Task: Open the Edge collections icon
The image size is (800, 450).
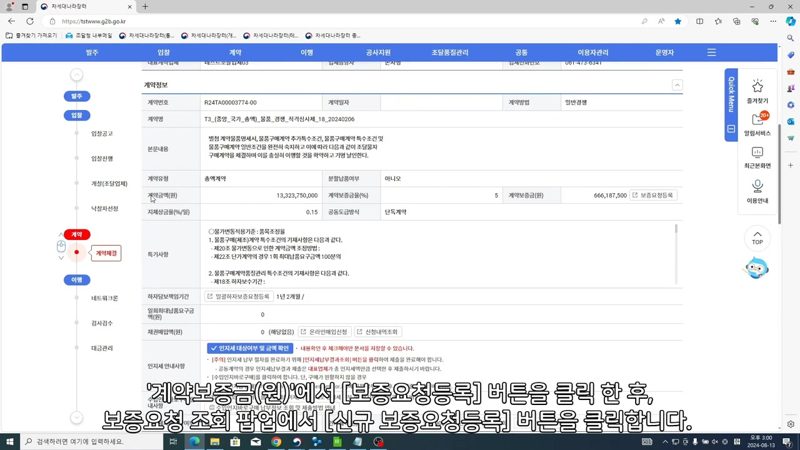Action: 736,21
